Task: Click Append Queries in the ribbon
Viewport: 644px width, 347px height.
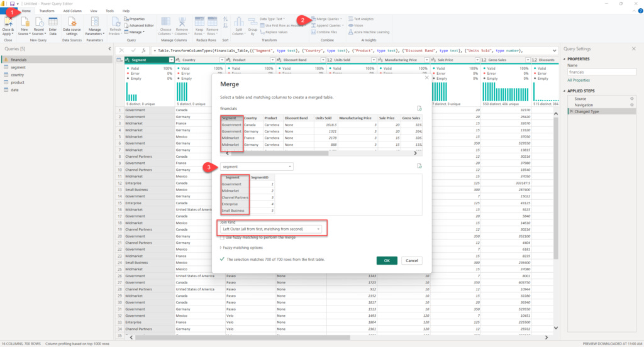Action: (327, 26)
